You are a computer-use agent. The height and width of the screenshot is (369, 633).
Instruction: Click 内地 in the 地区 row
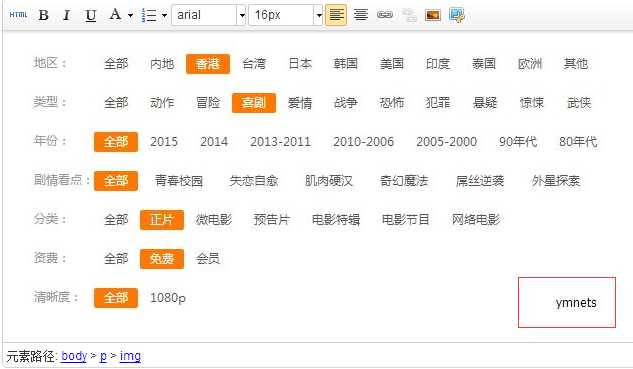162,64
